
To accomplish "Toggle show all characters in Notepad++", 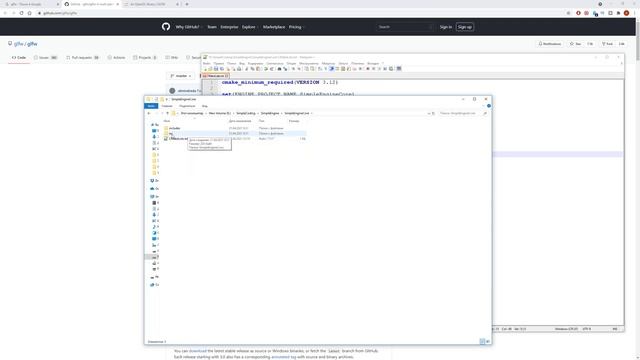I will click(x=326, y=69).
